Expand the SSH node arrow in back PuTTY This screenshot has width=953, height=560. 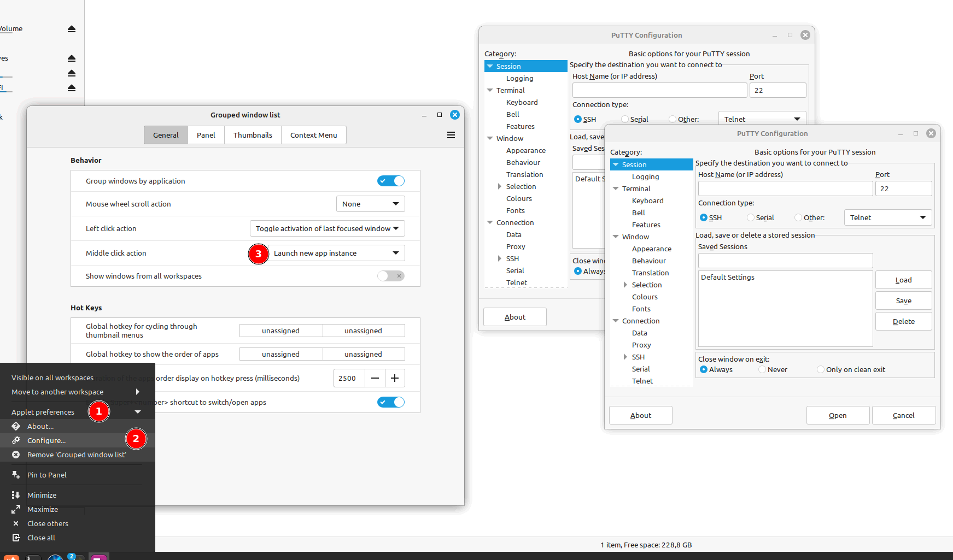point(500,258)
